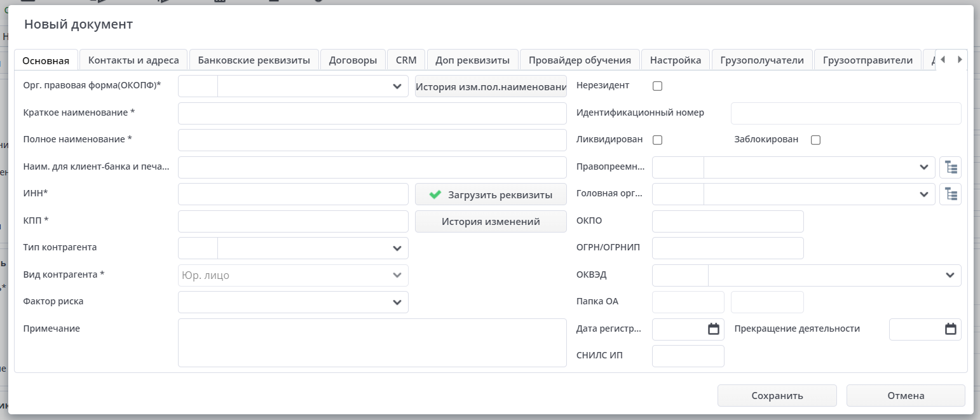This screenshot has height=420, width=980.
Task: Expand the ОКВЭД dropdown list
Action: (949, 275)
